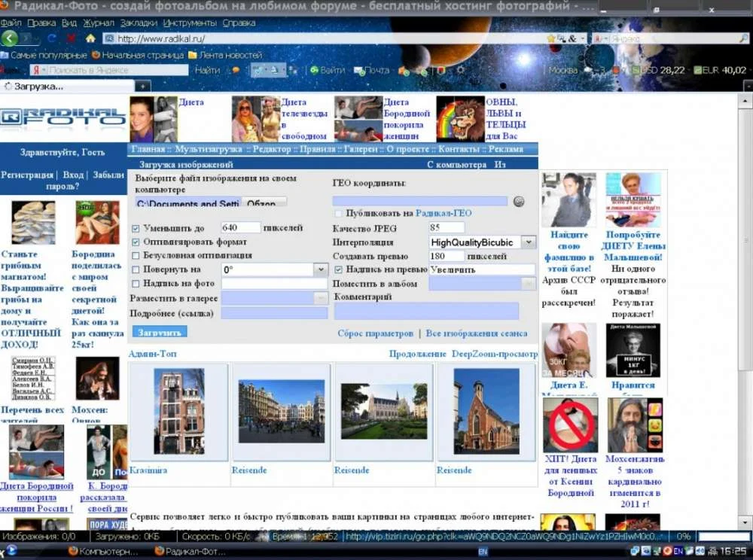Enable 'Повернуть на' checkbox
Image resolution: width=753 pixels, height=560 pixels.
pos(136,269)
